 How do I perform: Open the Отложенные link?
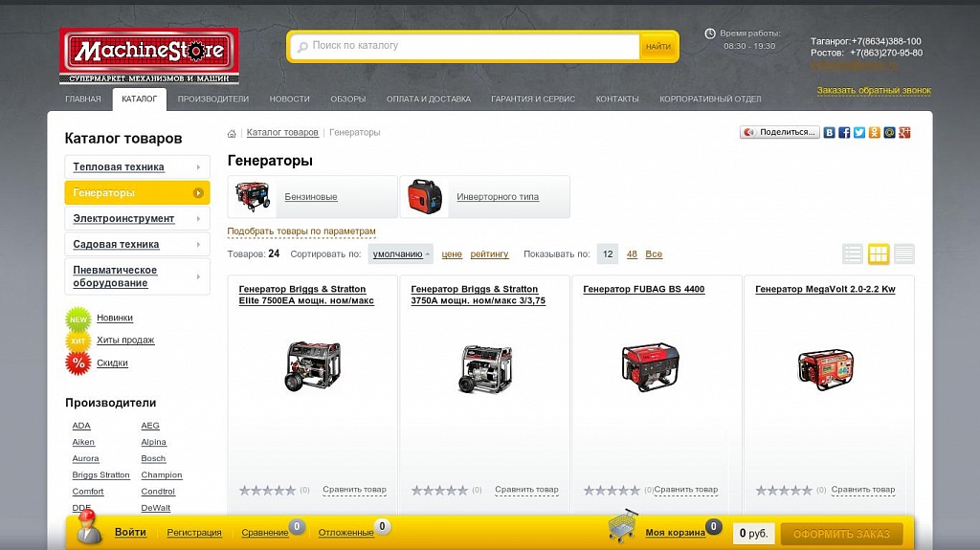point(345,533)
